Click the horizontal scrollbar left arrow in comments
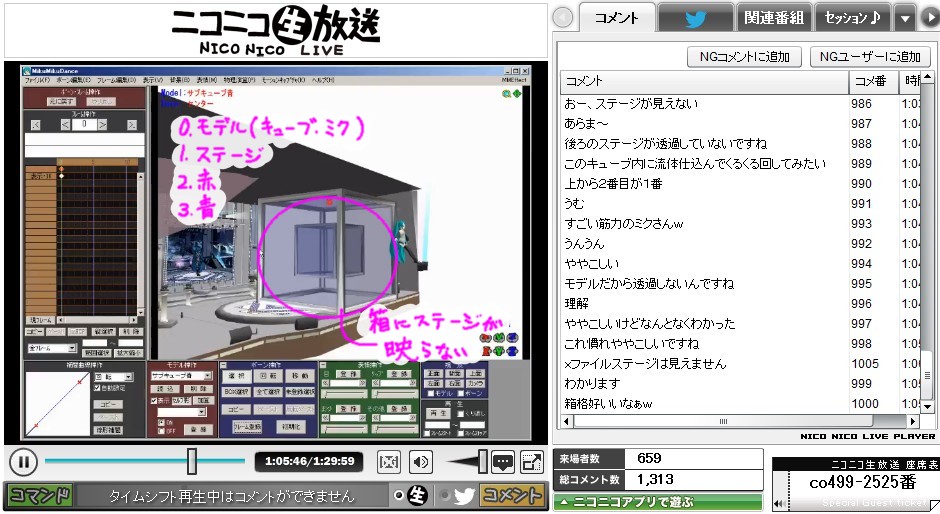 (x=567, y=421)
